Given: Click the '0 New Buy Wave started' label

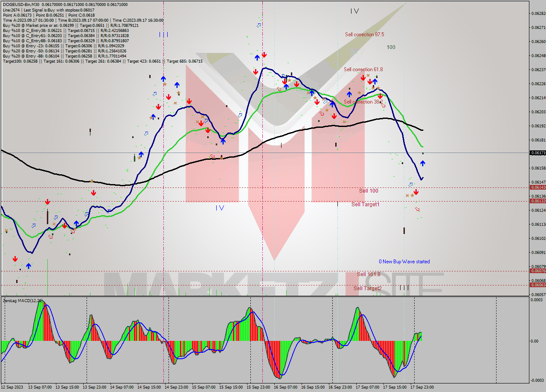Looking at the screenshot, I should click(x=404, y=262).
